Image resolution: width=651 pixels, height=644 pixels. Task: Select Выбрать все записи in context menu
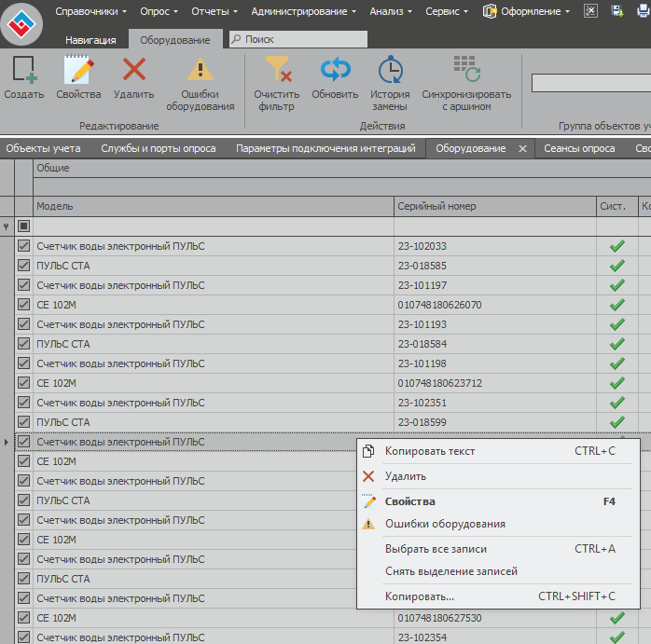[436, 549]
